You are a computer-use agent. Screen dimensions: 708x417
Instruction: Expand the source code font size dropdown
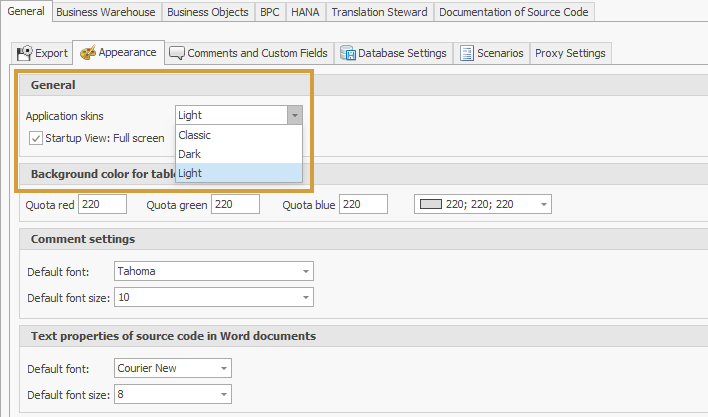[x=222, y=394]
